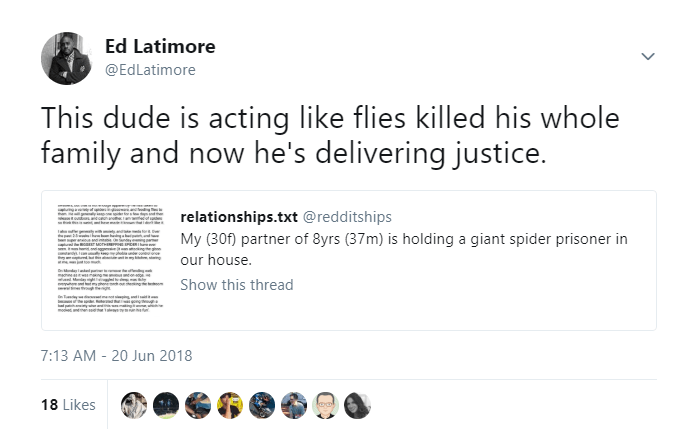This screenshot has width=688, height=429.
Task: Select the liker avatar with blue shirt man
Action: [294, 405]
